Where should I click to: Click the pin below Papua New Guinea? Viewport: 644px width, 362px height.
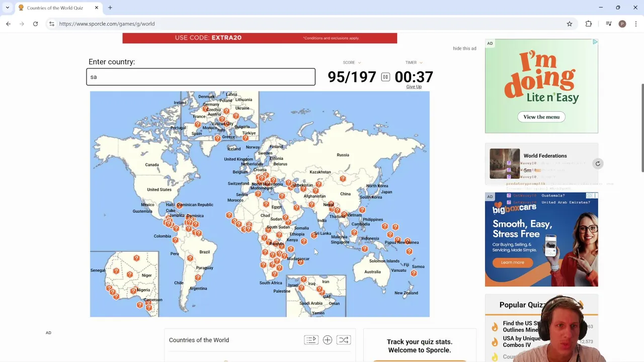click(409, 250)
